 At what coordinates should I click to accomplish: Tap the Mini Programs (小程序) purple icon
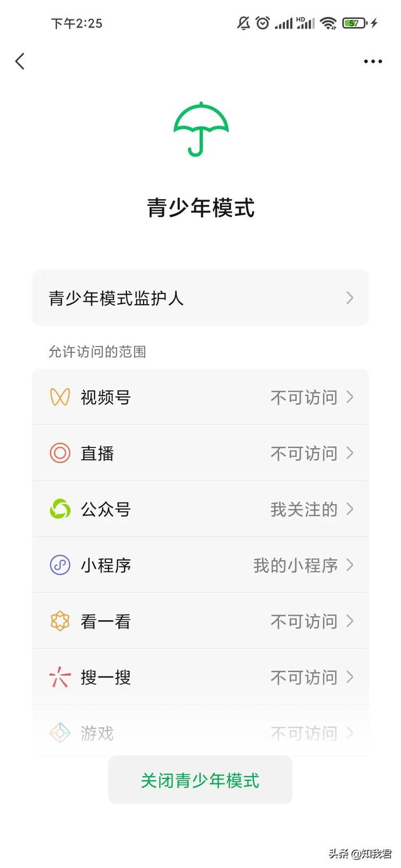[60, 565]
